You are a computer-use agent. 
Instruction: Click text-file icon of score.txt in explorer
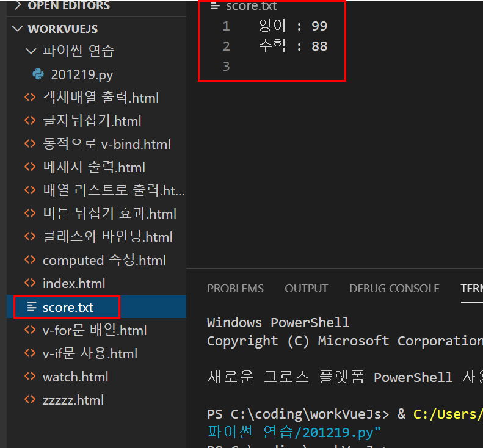(32, 306)
